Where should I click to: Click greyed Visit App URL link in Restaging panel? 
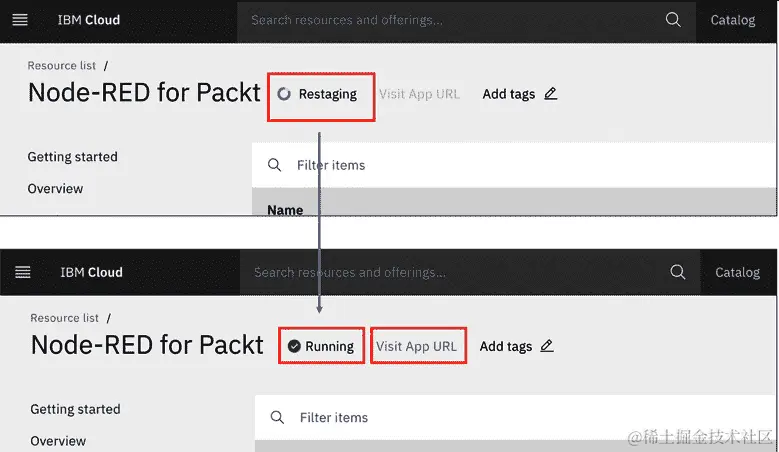pyautogui.click(x=419, y=94)
